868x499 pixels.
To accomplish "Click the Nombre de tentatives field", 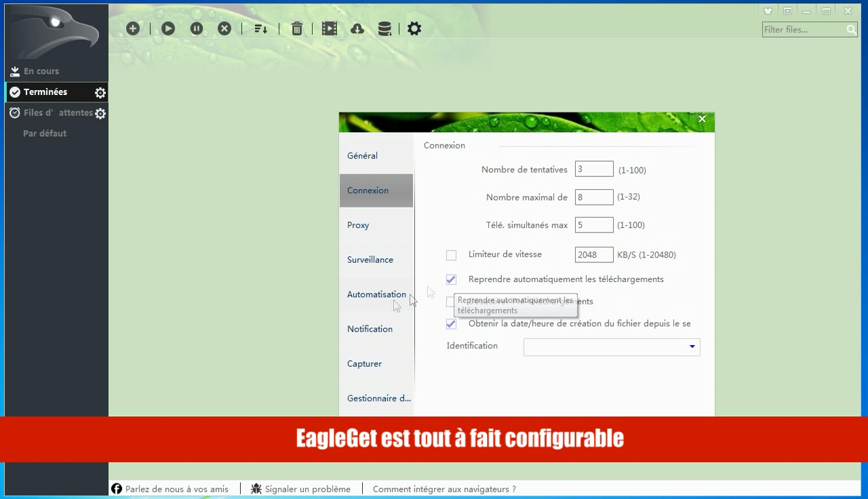I will coord(594,169).
